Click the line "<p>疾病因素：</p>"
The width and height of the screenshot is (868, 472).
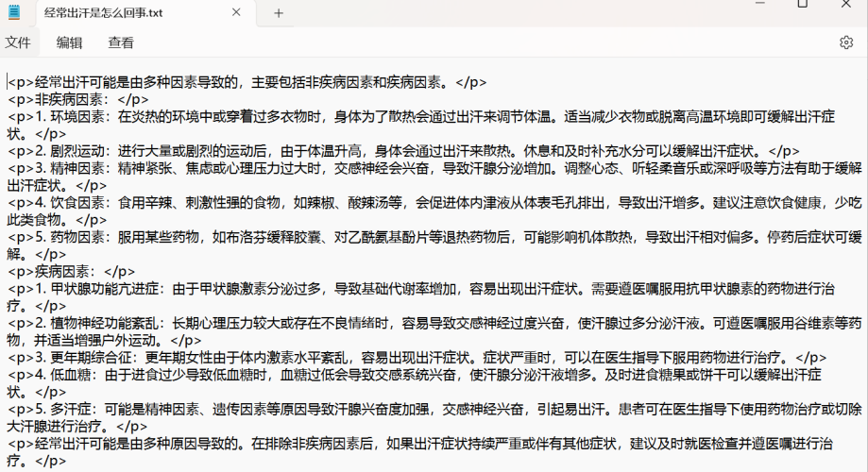[72, 272]
